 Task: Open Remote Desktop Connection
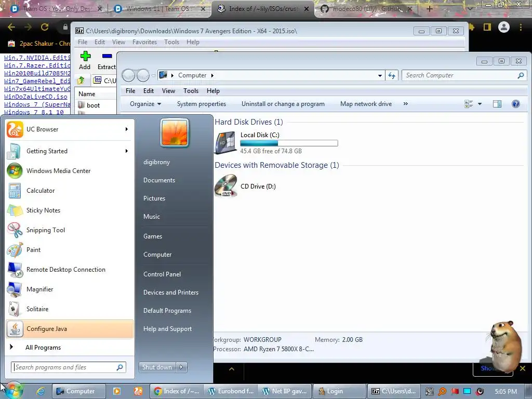point(70,270)
